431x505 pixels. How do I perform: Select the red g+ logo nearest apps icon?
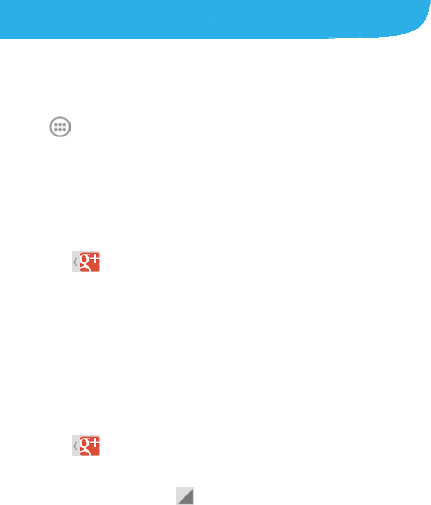(89, 262)
